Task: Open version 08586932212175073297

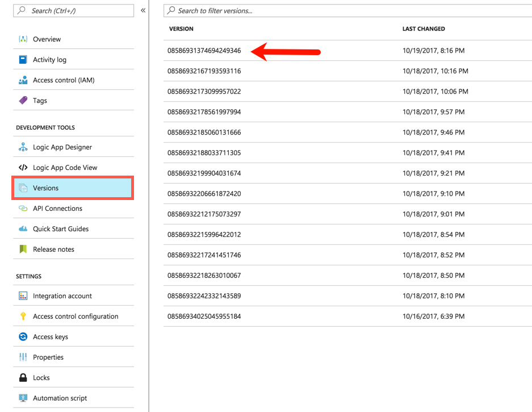Action: (x=204, y=214)
